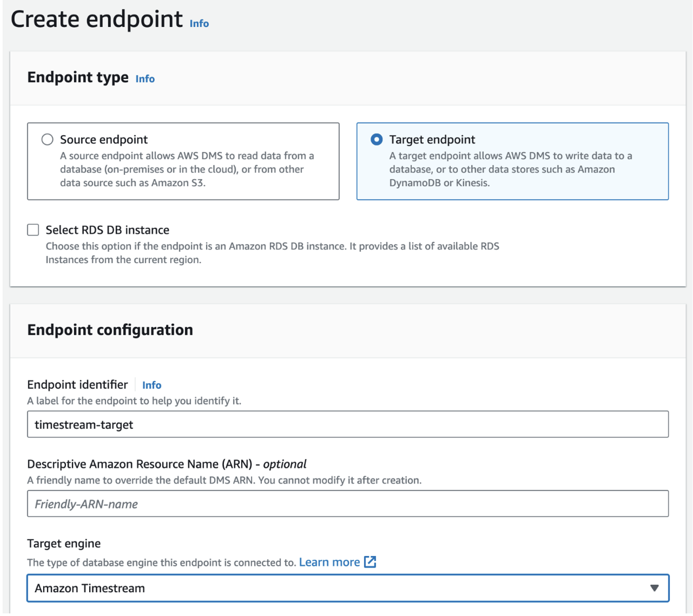Select the Target endpoint radio button
Image resolution: width=693 pixels, height=616 pixels.
point(376,139)
